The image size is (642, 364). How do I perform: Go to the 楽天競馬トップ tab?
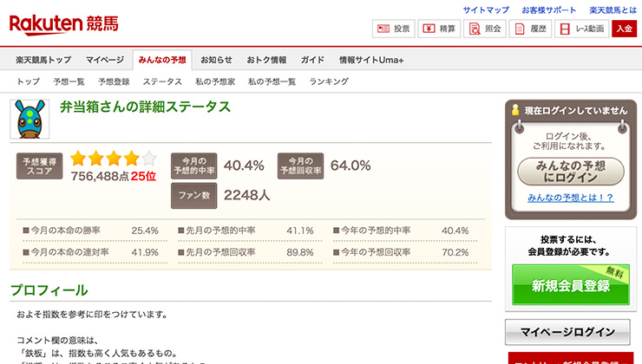43,60
